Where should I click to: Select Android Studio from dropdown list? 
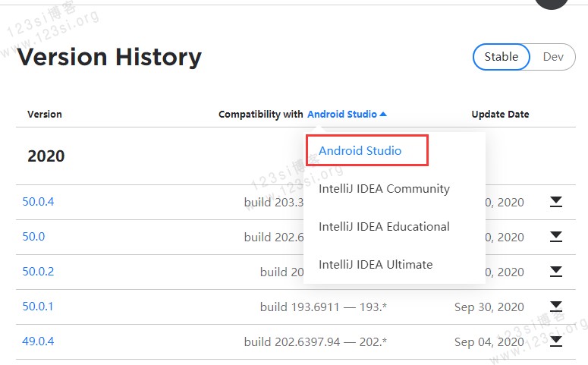360,150
